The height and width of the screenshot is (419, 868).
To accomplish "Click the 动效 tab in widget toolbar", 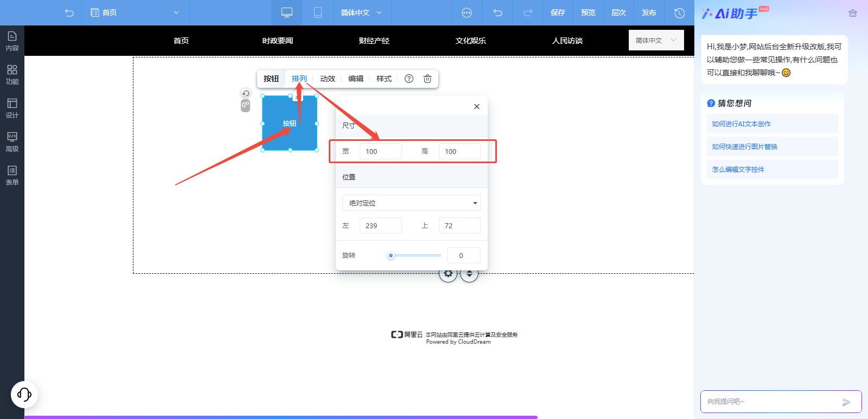I will 328,79.
